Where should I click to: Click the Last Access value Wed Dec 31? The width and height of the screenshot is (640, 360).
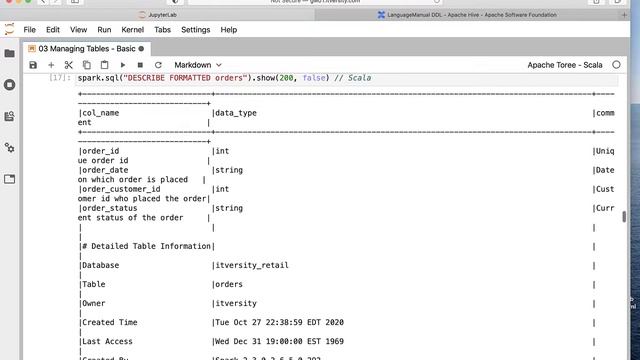point(279,341)
